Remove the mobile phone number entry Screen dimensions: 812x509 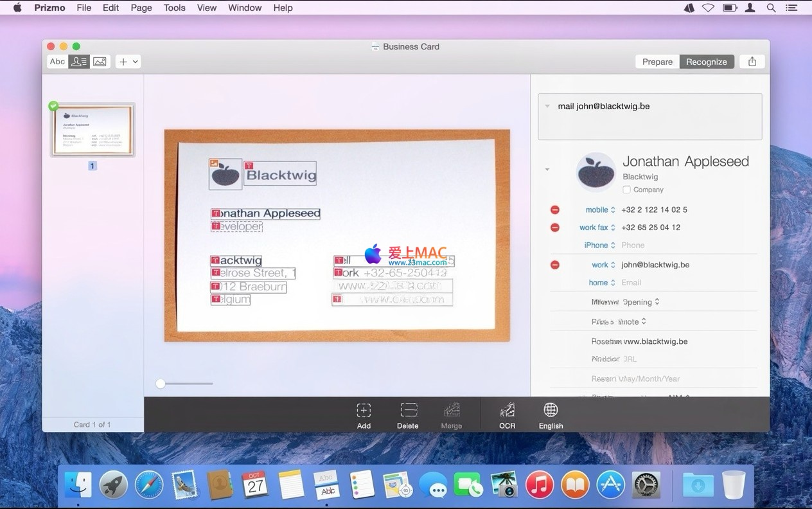coord(555,210)
